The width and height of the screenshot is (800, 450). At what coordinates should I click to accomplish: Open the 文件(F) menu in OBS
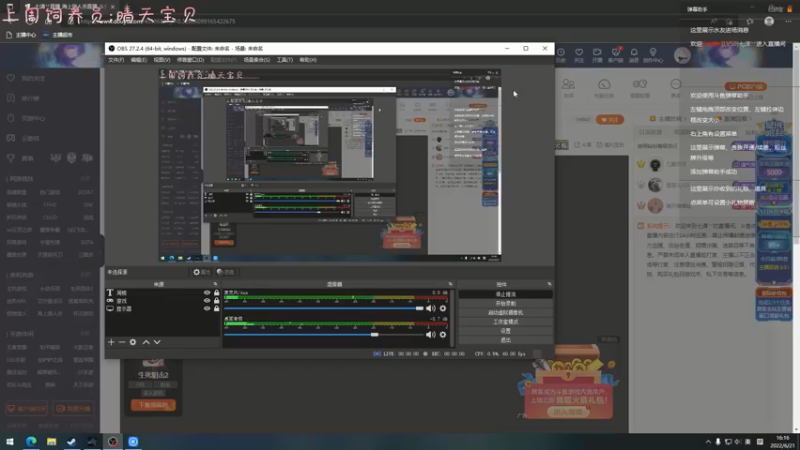point(116,60)
